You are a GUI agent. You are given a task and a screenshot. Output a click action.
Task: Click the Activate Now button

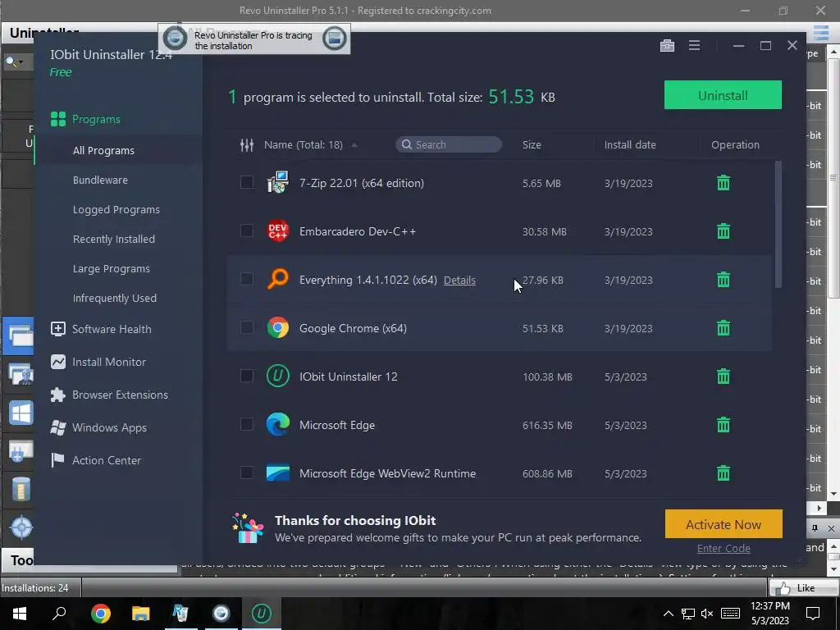click(724, 524)
